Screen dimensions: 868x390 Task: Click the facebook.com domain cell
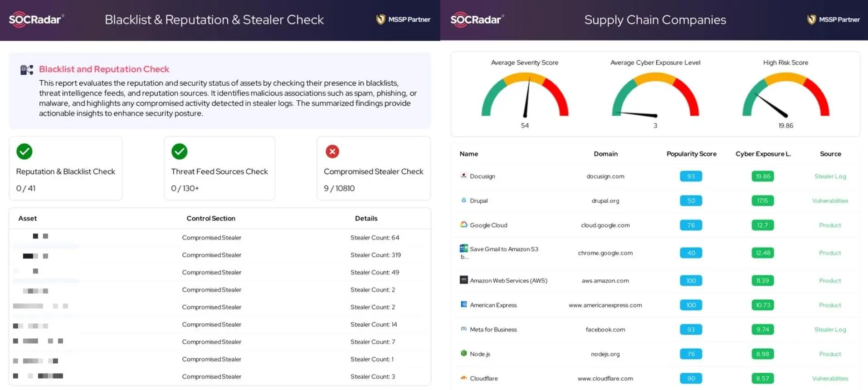pyautogui.click(x=605, y=330)
